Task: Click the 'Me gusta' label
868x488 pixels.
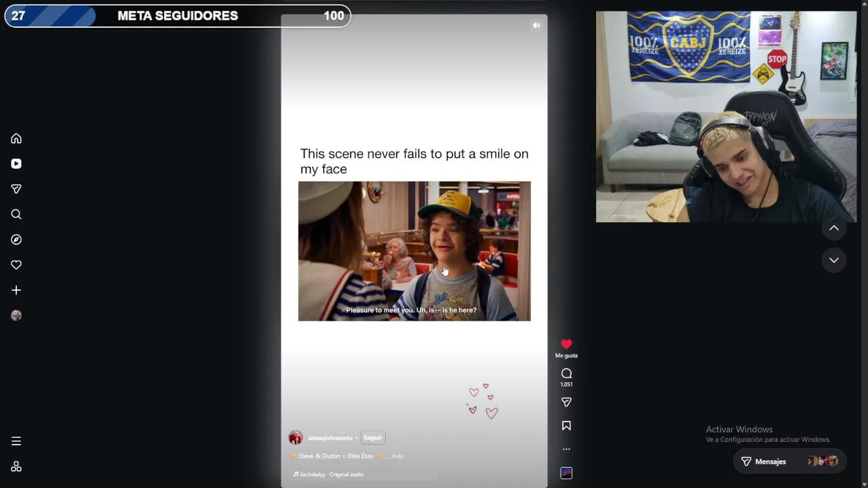Action: click(566, 355)
